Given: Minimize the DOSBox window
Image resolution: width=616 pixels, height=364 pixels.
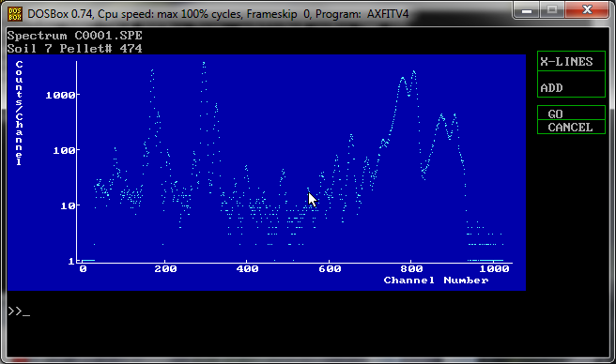Looking at the screenshot, I should 527,9.
